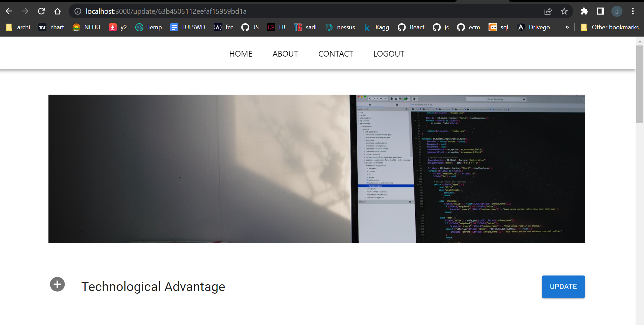Open the chart TradingView bookmark
The image size is (644, 325).
point(51,27)
